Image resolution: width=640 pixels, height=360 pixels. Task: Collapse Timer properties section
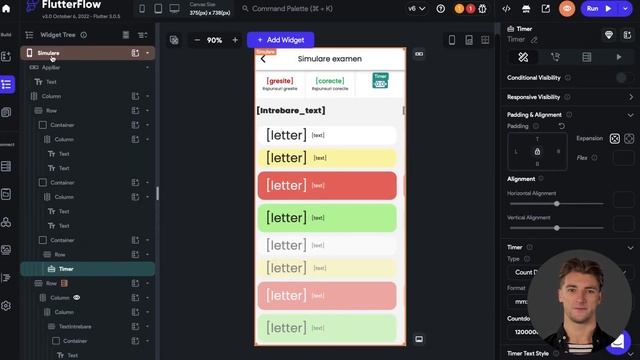click(x=631, y=248)
